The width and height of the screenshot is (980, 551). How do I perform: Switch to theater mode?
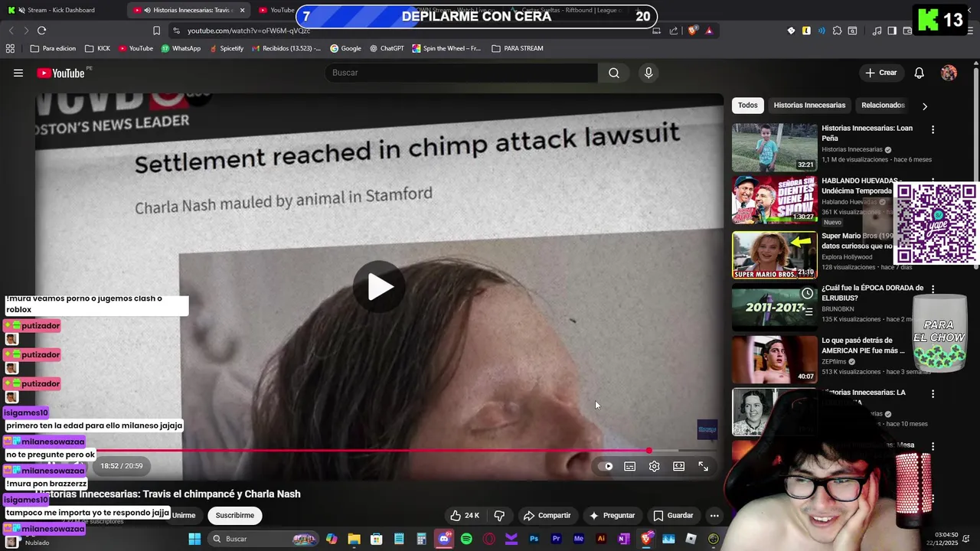tap(678, 466)
